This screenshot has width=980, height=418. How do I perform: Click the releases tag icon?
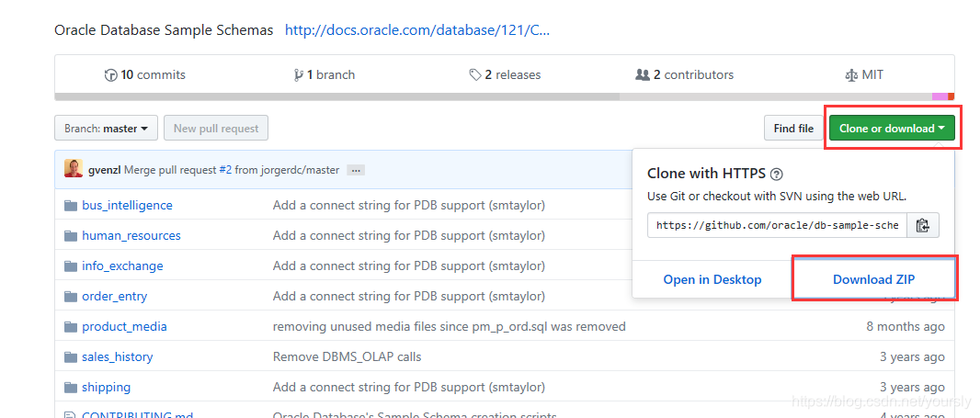click(475, 75)
